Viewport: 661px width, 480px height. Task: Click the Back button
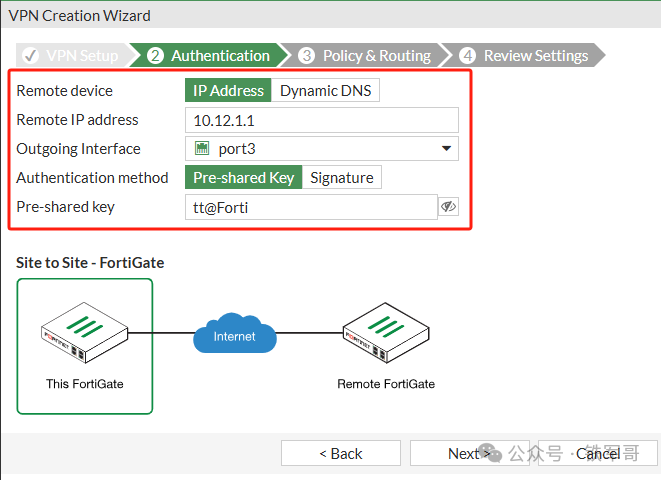click(x=341, y=453)
